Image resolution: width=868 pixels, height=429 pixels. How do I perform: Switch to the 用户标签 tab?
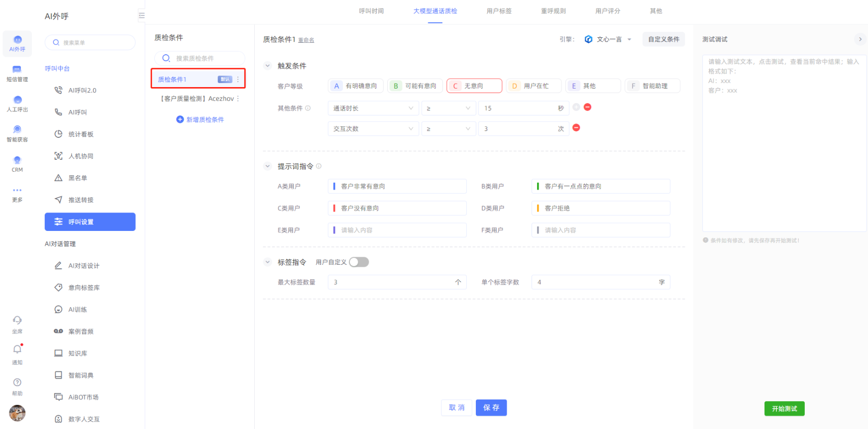499,11
